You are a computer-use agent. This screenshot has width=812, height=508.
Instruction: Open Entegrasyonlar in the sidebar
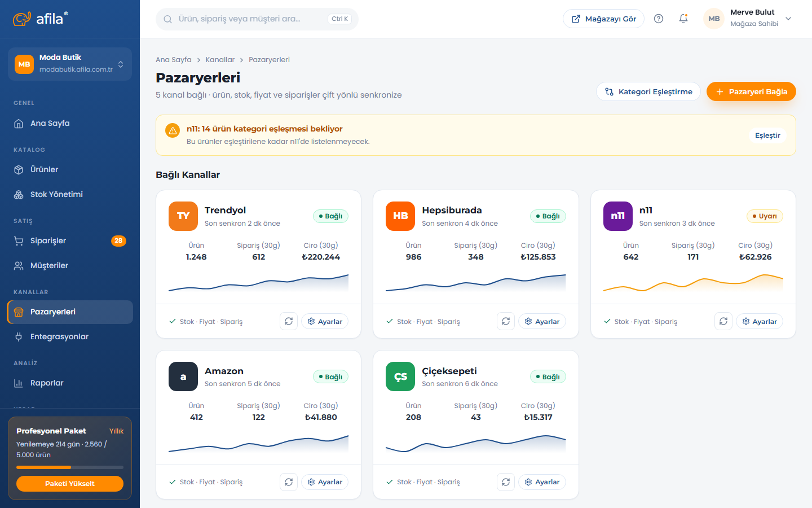pos(70,337)
